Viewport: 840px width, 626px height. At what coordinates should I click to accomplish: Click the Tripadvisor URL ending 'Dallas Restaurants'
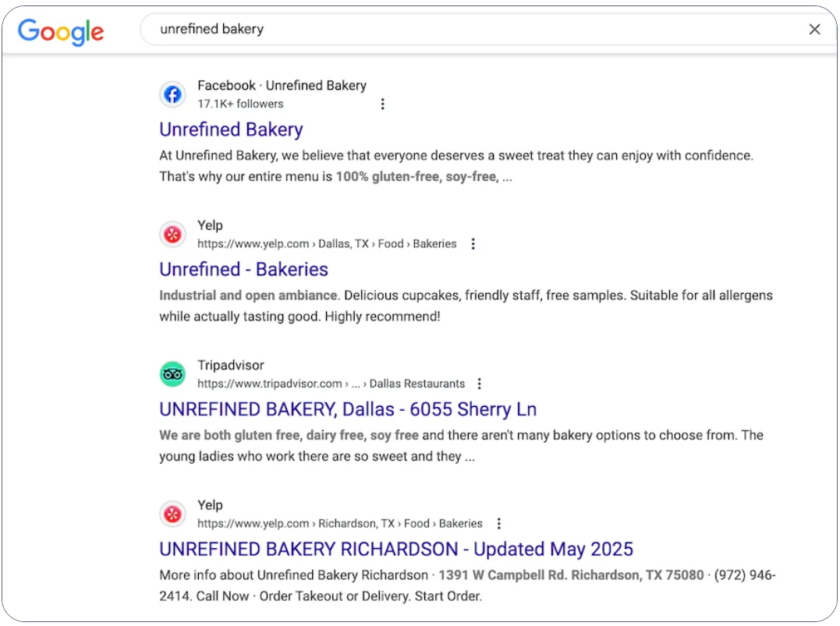tap(331, 384)
